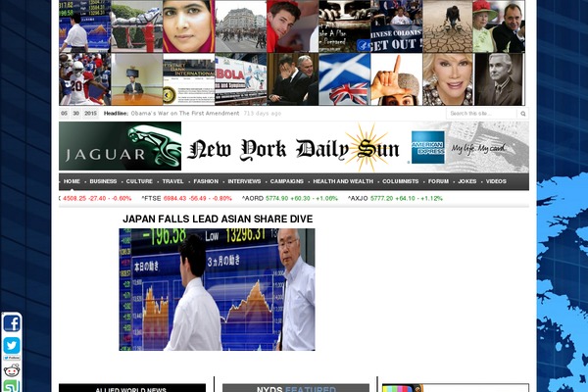This screenshot has width=588, height=392.
Task: Click the search magnifier button
Action: tap(522, 114)
